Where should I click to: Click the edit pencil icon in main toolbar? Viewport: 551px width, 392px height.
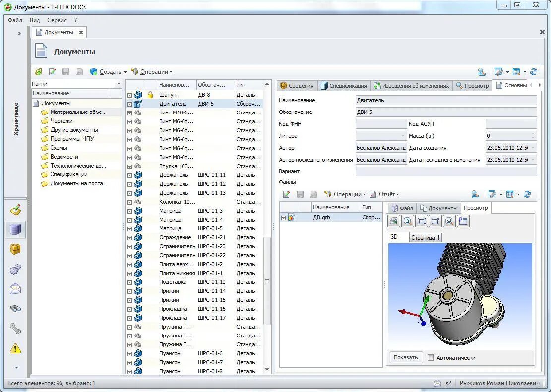(x=53, y=72)
